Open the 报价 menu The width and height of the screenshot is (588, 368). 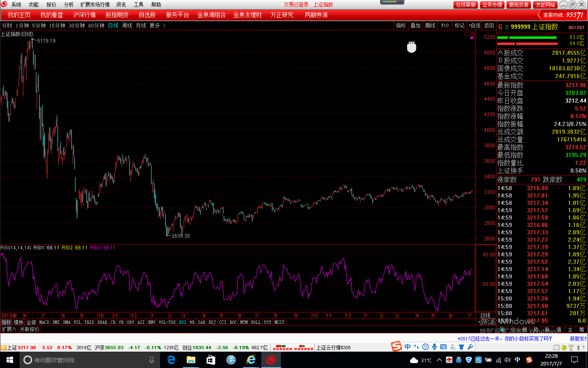(x=51, y=4)
